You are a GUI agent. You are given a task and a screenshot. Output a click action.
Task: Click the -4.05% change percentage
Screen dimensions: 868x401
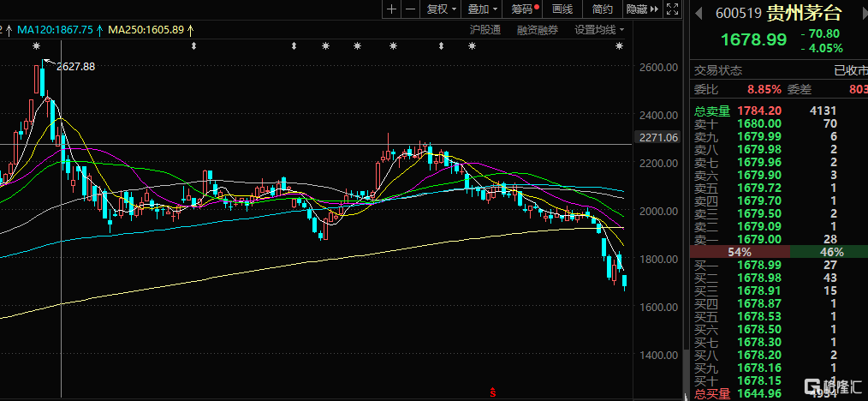822,48
